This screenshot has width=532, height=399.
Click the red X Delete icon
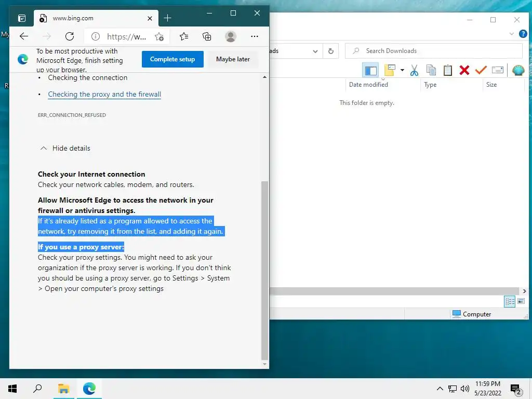[464, 70]
